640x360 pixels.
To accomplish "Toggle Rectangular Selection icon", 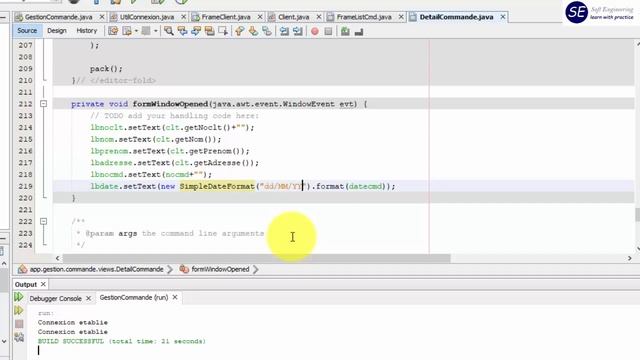I will click(223, 31).
